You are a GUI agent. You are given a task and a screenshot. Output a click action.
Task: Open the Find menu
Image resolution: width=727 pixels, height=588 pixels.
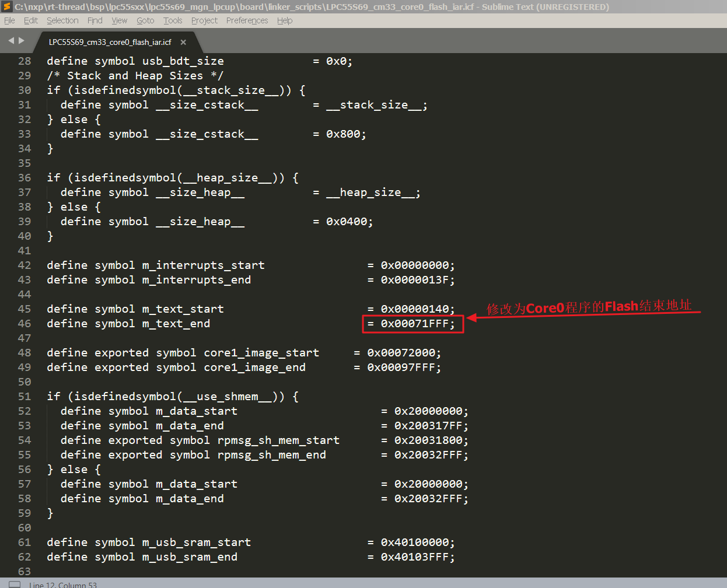coord(95,20)
